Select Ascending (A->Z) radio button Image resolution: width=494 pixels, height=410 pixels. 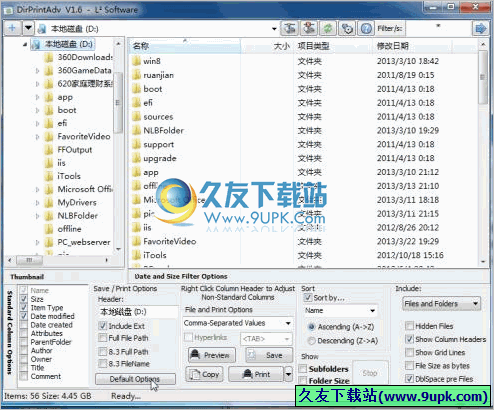[311, 327]
